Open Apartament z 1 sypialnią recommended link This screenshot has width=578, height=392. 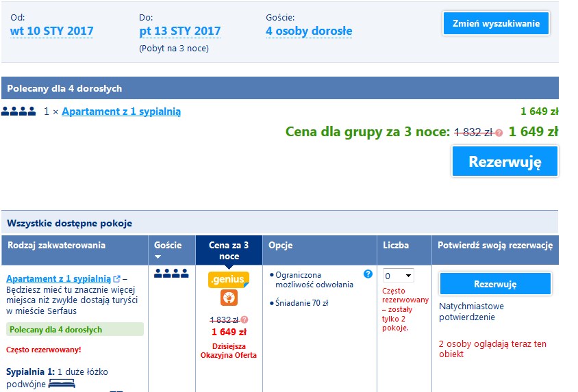click(121, 111)
